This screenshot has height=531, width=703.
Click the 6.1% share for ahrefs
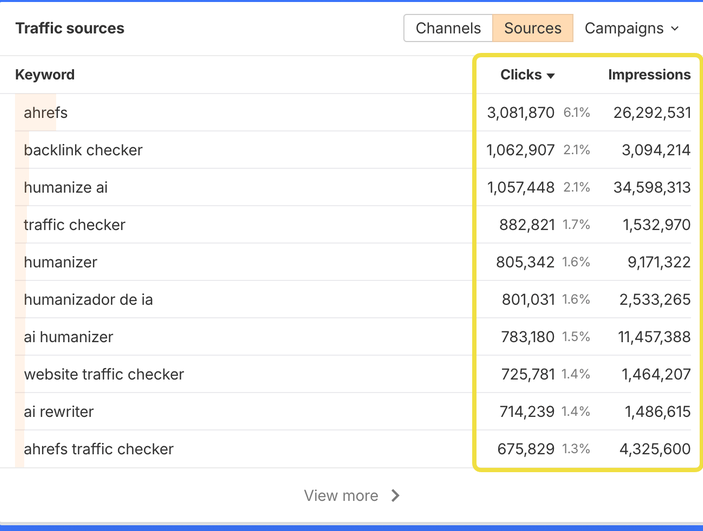pyautogui.click(x=577, y=113)
